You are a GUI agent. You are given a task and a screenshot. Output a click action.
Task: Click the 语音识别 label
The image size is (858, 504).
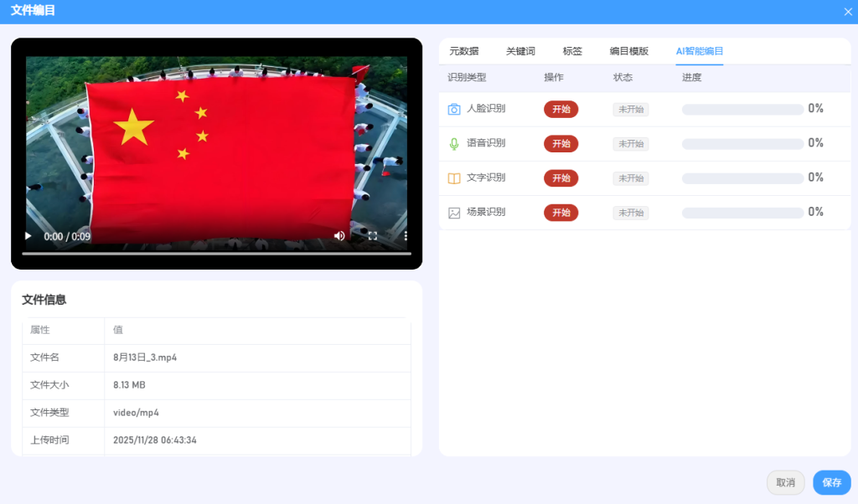486,142
